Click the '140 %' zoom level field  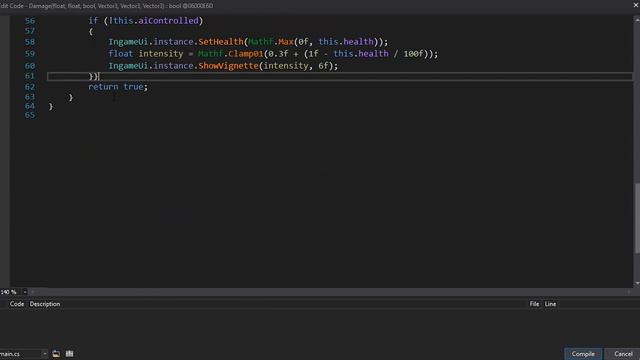(9, 292)
